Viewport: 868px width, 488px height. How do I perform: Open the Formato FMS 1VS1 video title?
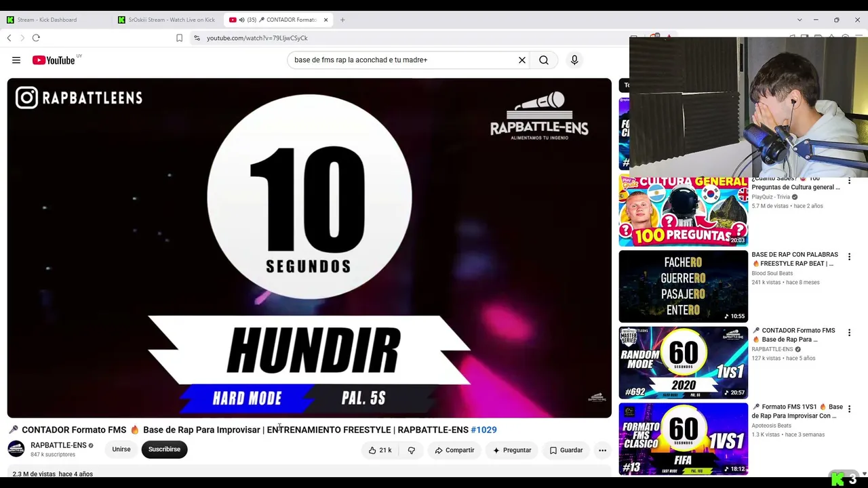click(797, 411)
